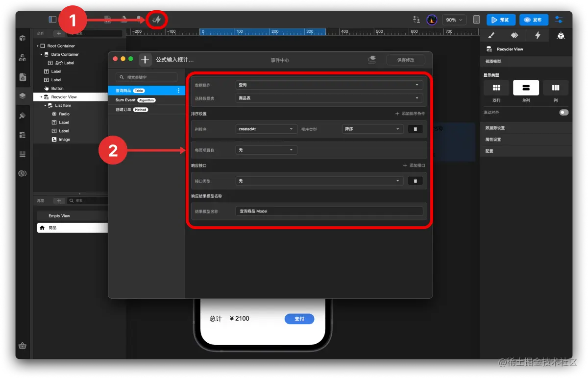Click 添加排序条件 to add a sort condition
This screenshot has height=378, width=588.
point(410,114)
